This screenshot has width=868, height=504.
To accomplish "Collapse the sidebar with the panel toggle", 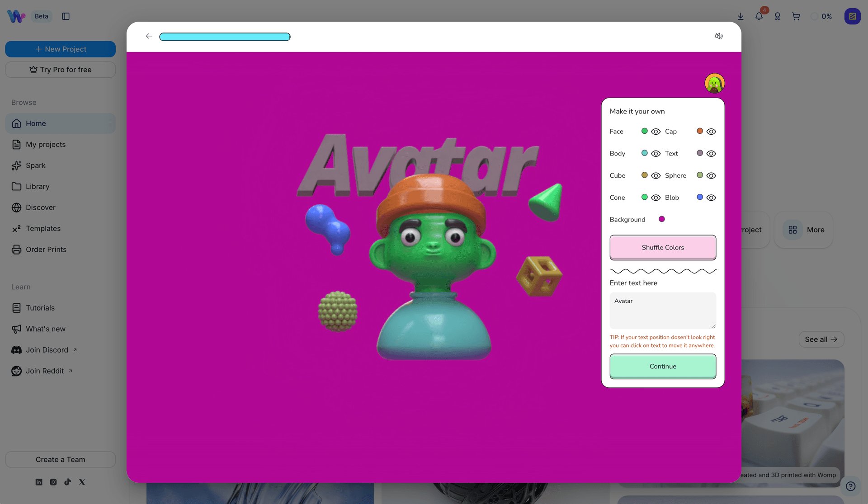I will [x=66, y=16].
